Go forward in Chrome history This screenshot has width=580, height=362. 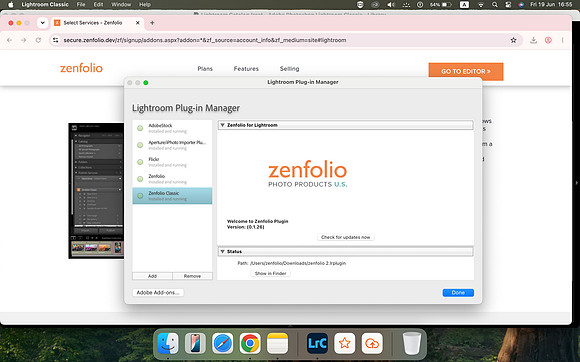coord(24,40)
